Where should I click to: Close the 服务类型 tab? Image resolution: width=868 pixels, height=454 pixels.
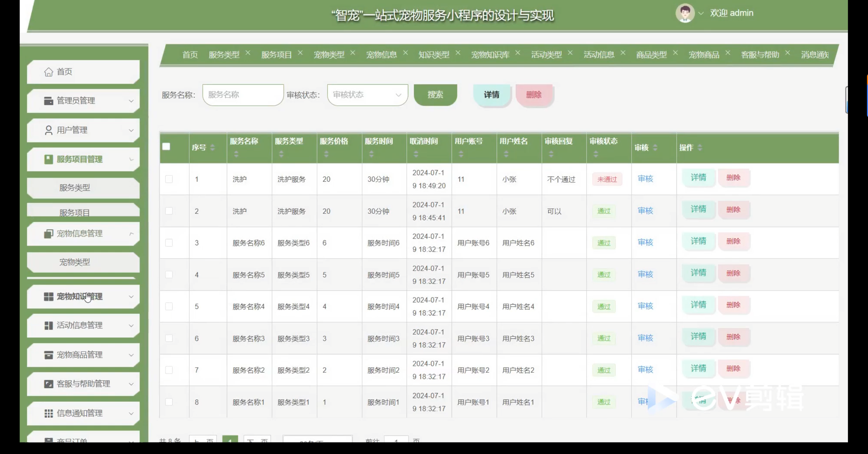point(248,53)
